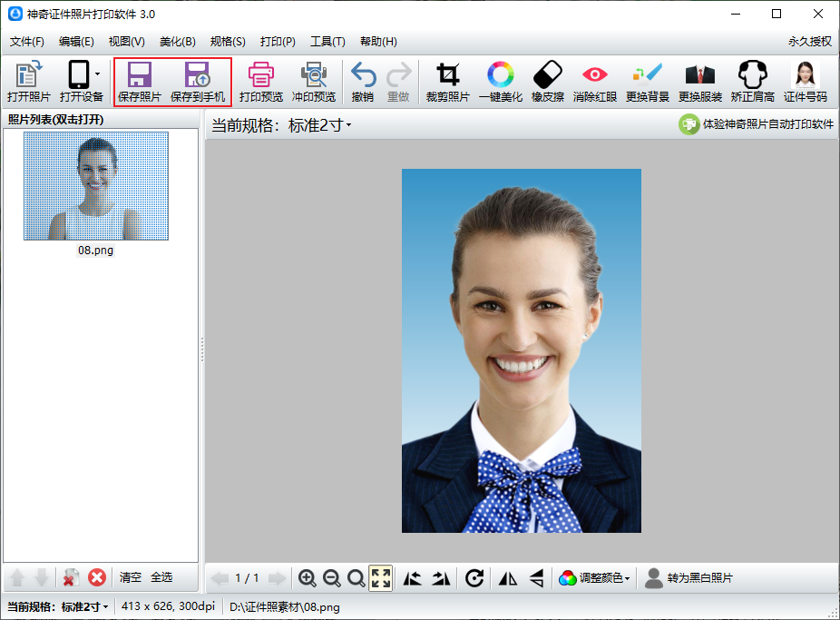This screenshot has width=840, height=620.
Task: Select the 08.png thumbnail in photo list
Action: click(96, 186)
